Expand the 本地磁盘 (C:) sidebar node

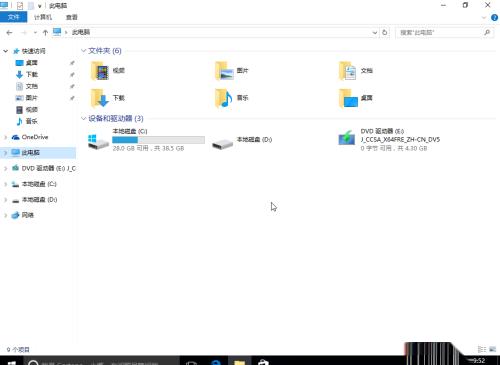[x=6, y=184]
